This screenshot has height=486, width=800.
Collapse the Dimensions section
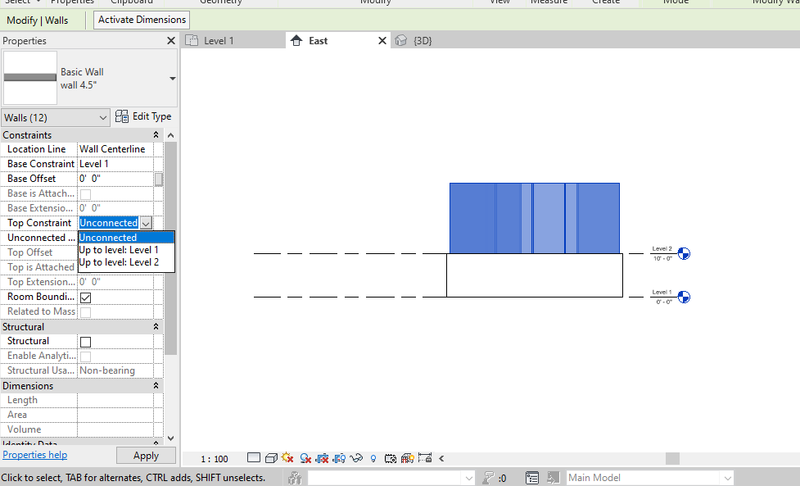point(156,386)
